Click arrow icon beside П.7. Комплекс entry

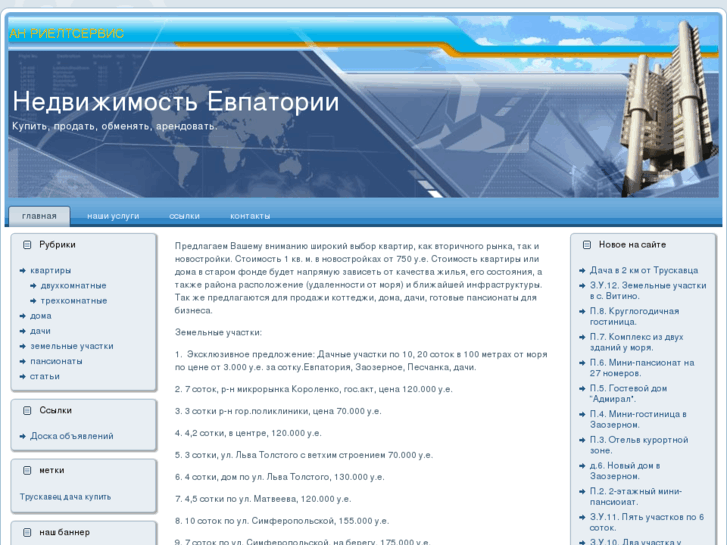pos(582,337)
